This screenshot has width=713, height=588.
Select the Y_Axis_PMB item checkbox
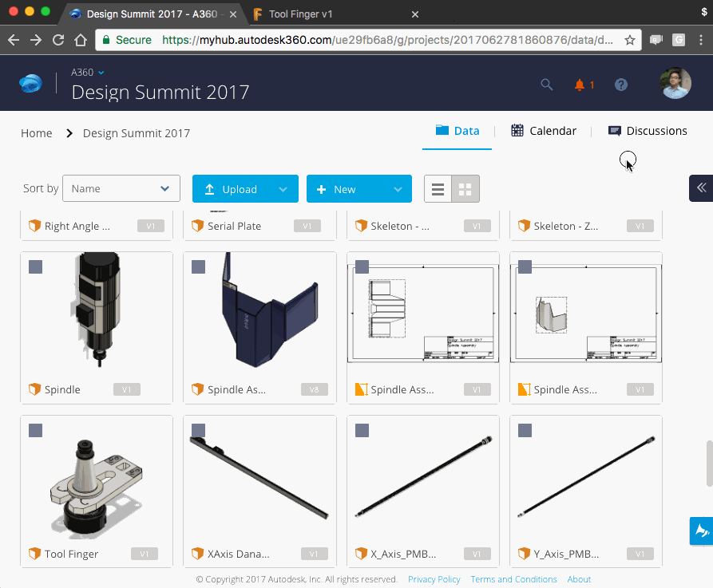point(525,430)
